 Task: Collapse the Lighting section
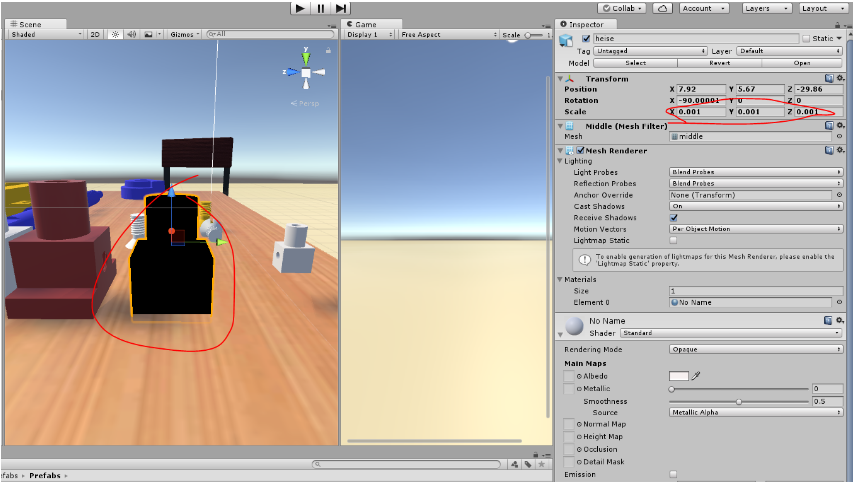pos(560,161)
